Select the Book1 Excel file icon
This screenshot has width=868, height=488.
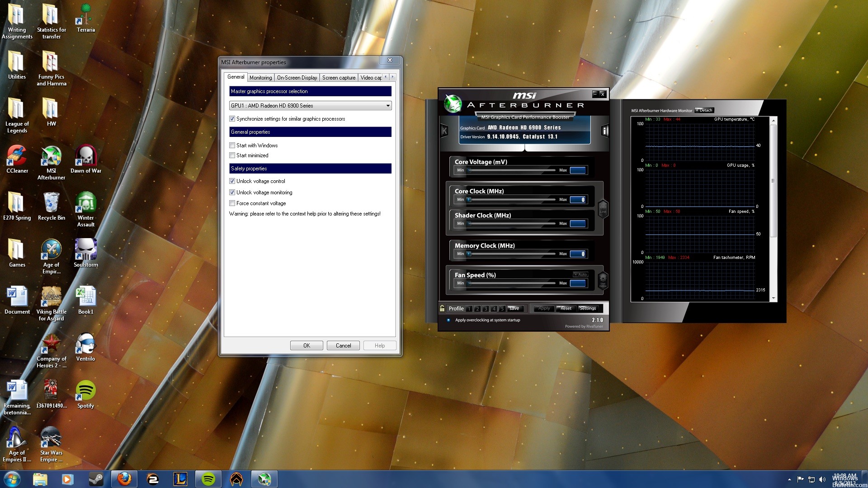[x=86, y=300]
